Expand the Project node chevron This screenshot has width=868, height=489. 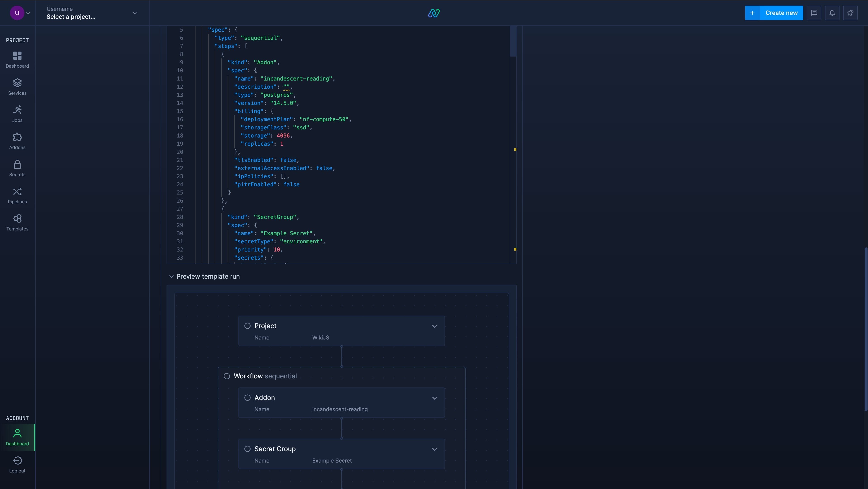[434, 326]
